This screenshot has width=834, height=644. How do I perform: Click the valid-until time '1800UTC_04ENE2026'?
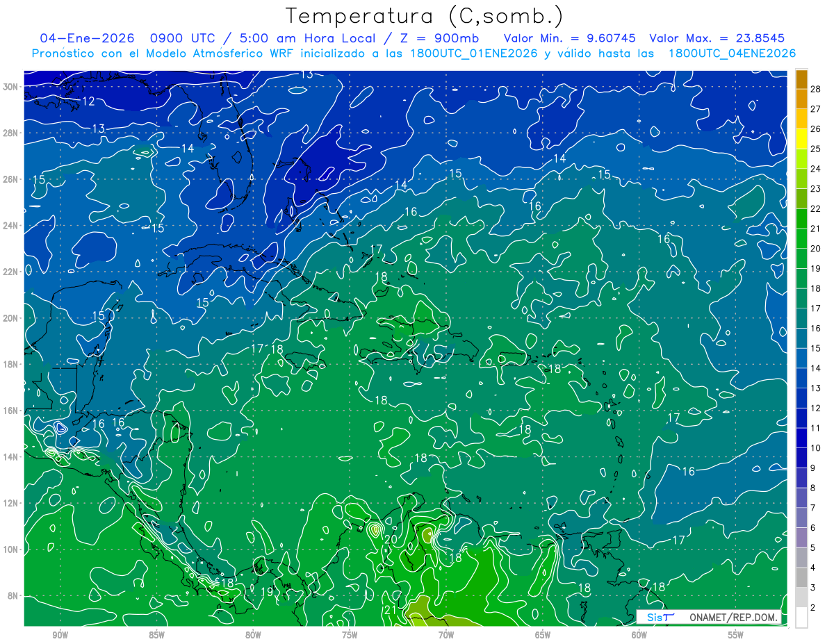click(x=732, y=53)
